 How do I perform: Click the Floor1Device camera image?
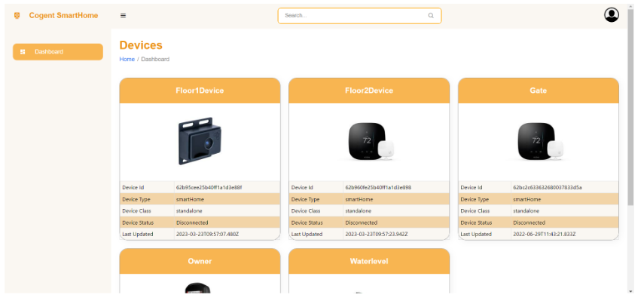click(200, 141)
